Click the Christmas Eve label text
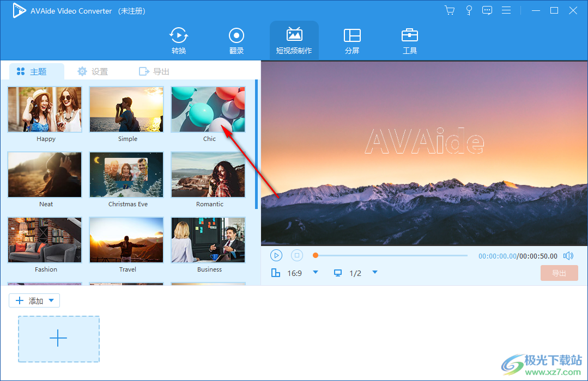Viewport: 588px width, 381px height. click(128, 204)
